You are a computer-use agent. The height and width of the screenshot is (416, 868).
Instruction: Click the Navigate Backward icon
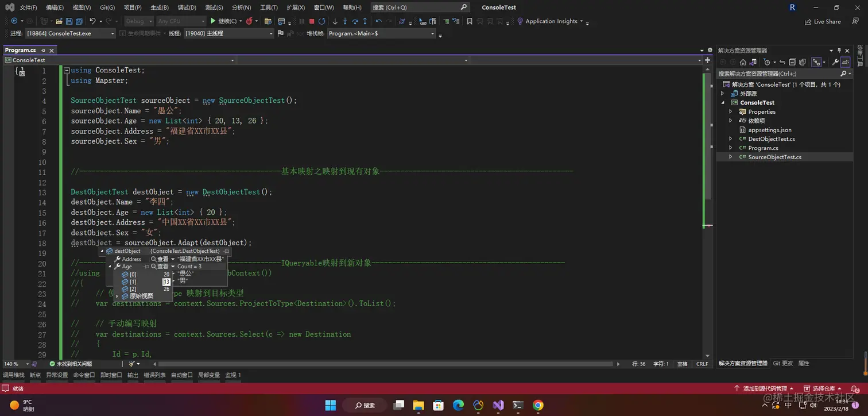click(x=14, y=21)
